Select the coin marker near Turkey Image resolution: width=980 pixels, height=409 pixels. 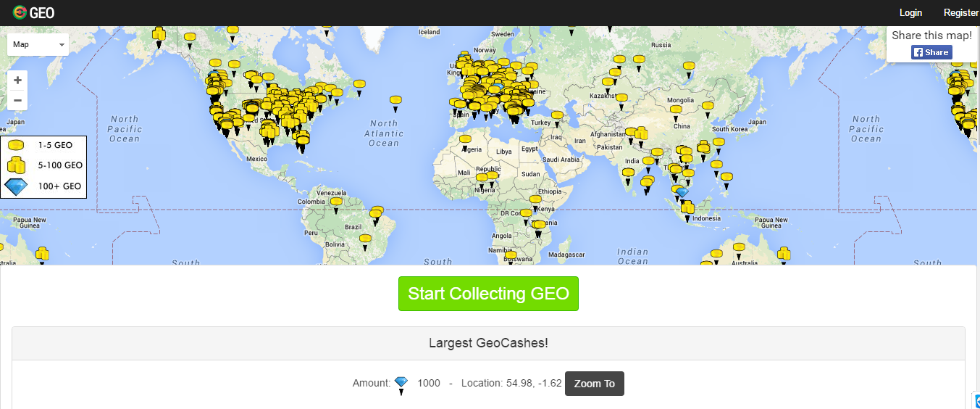tap(557, 118)
